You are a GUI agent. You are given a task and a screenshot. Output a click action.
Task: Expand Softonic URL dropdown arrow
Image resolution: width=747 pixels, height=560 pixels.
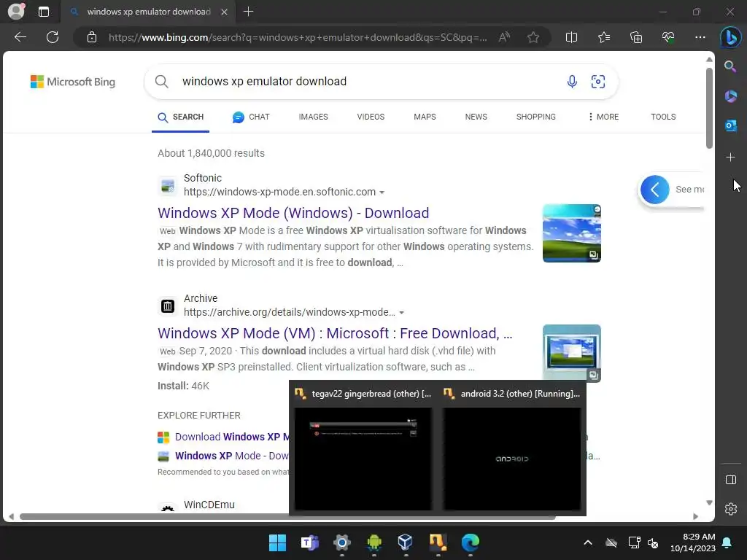tap(382, 192)
